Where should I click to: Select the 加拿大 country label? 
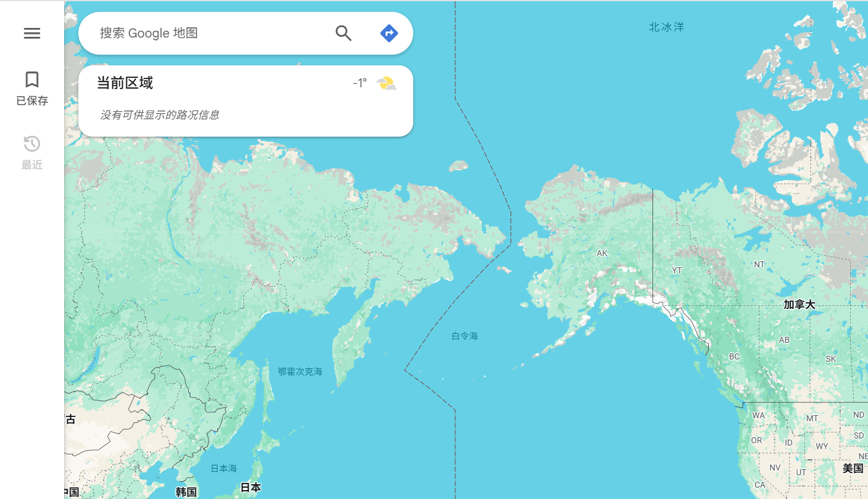tap(799, 305)
